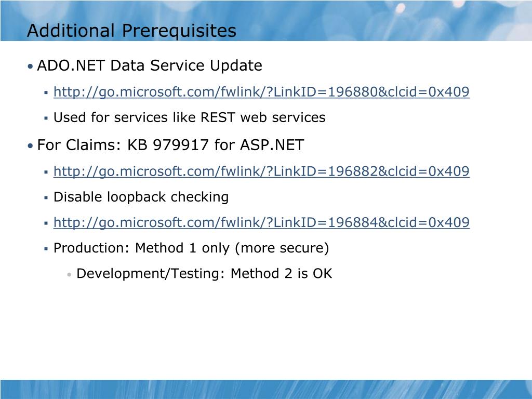Image resolution: width=532 pixels, height=399 pixels.
Task: Click the blue header banner background
Action: [x=373, y=20]
